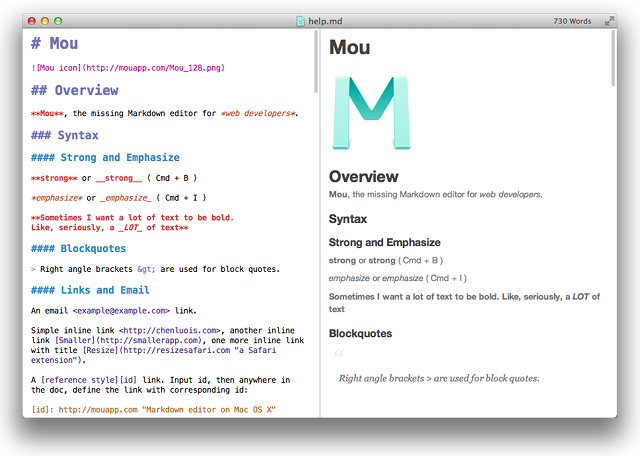Click the editor pane vertical scrollbar
Viewport: 640px width, 456px height.
(316, 62)
